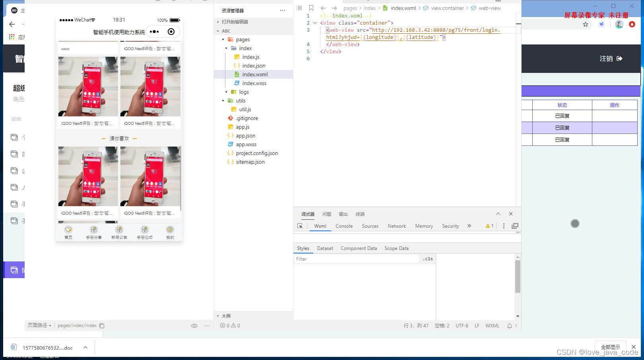
Task: Fold the view element at line 2
Action: (315, 23)
